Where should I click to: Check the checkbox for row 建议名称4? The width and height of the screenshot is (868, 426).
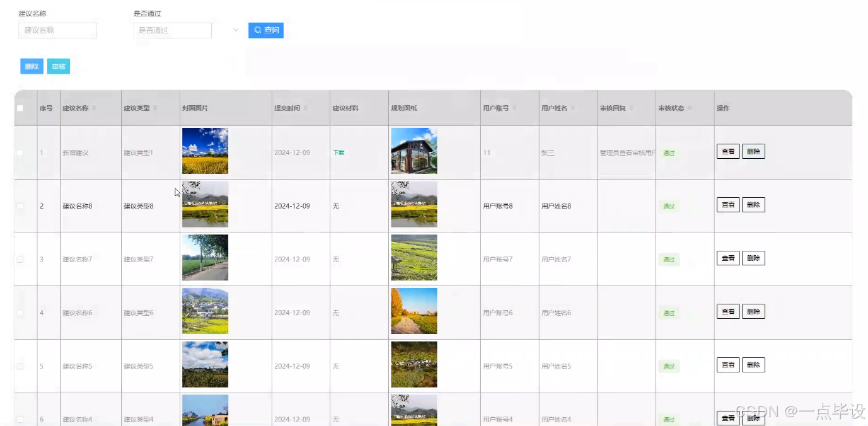click(x=20, y=419)
